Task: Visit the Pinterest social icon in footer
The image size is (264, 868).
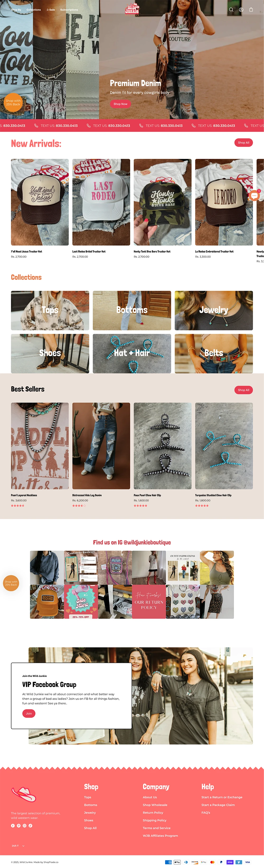Action: pos(18,826)
